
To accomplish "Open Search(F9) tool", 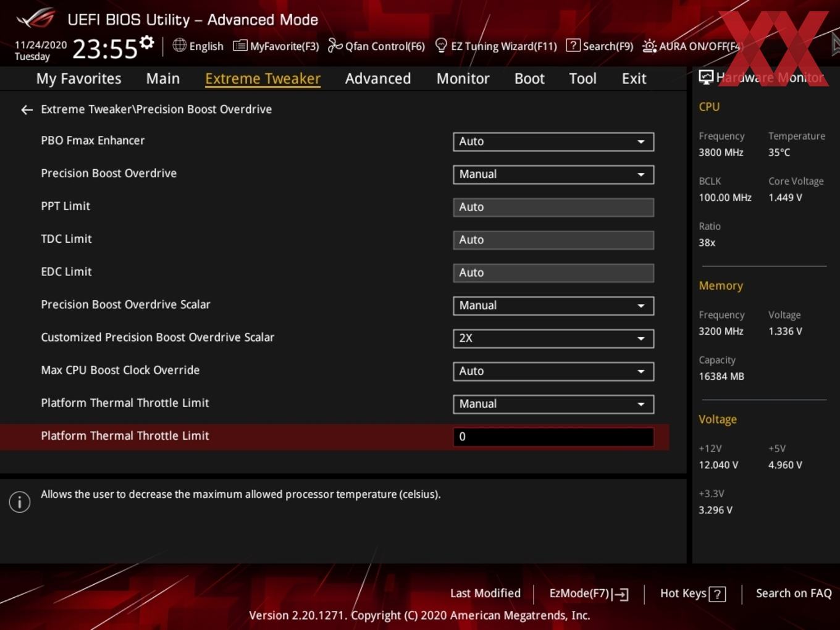I will coord(599,46).
